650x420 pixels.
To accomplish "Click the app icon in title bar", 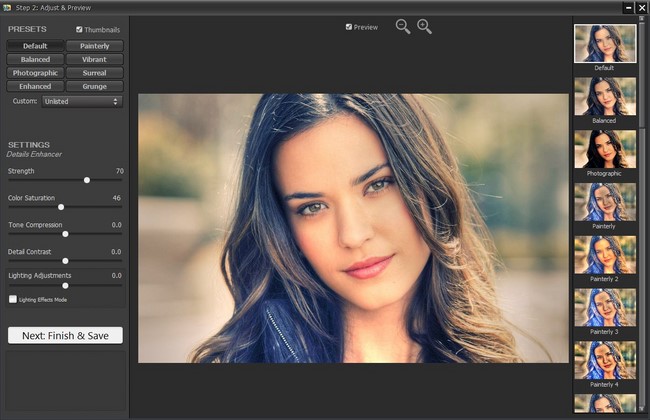I will (6, 6).
